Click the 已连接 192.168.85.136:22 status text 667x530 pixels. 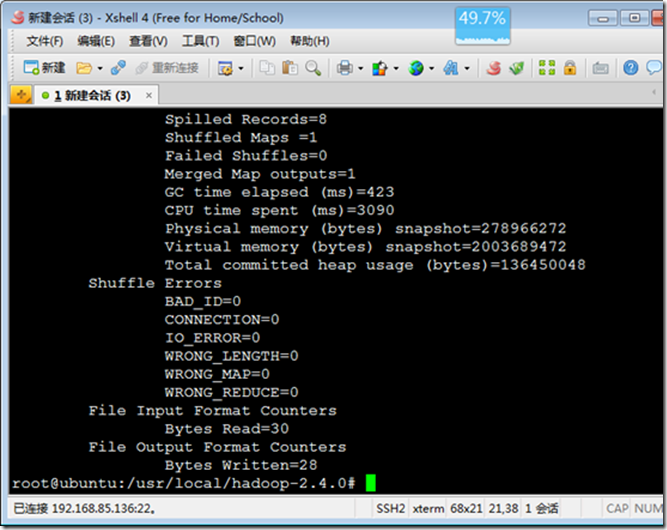click(84, 508)
